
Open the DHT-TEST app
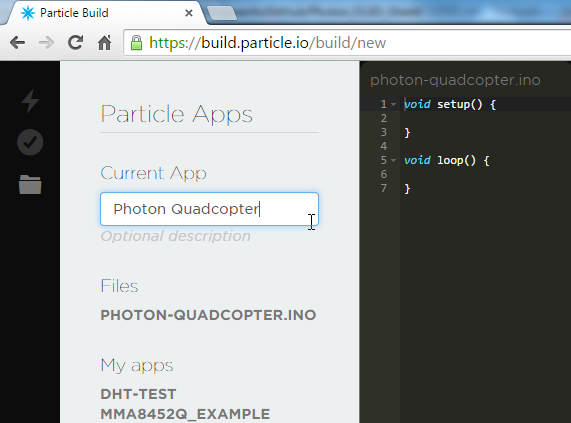click(x=138, y=394)
